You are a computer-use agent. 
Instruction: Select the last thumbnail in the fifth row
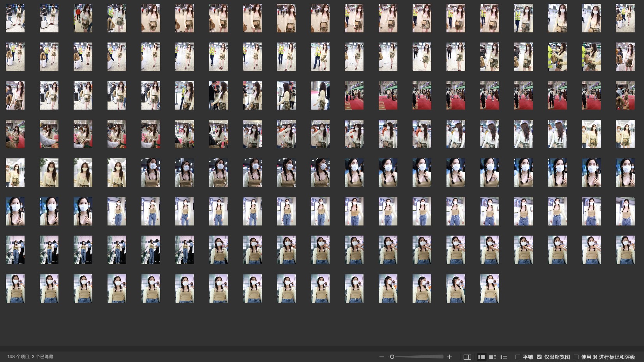[x=625, y=173]
